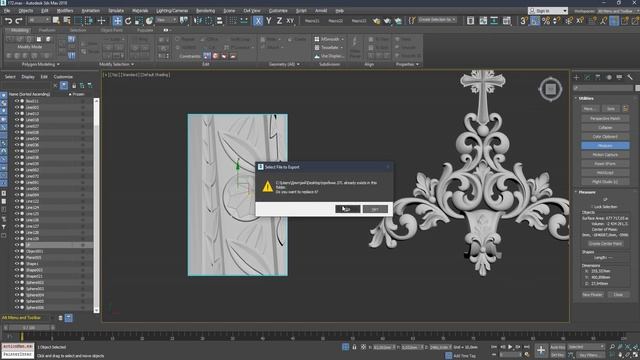Click Use Pivot Point Center icon
This screenshot has width=640, height=360.
(184, 20)
